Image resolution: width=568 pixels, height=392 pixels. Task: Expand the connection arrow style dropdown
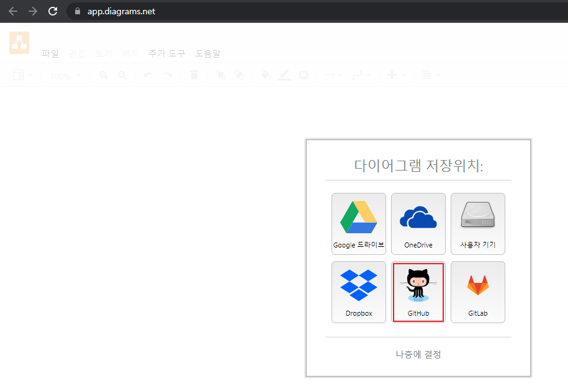coord(333,75)
